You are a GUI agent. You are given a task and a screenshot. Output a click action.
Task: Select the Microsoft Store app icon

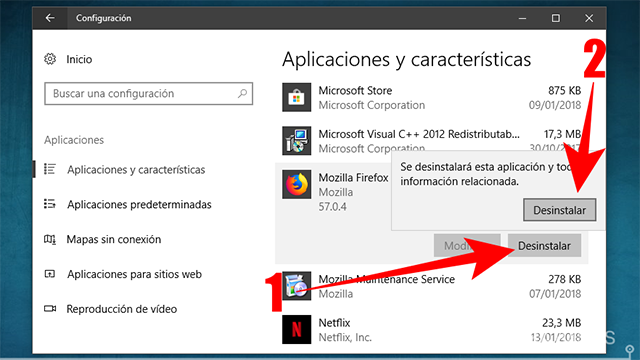[296, 98]
